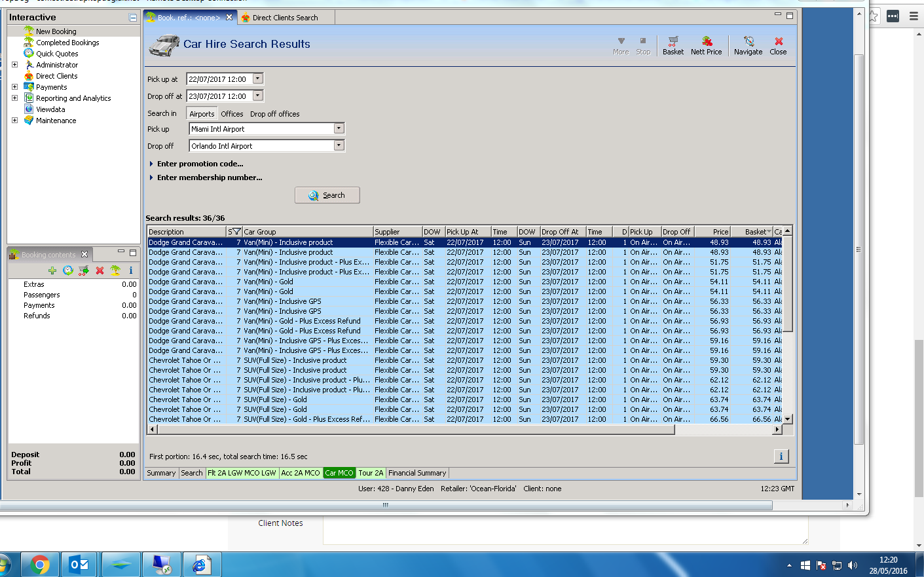Viewport: 924px width, 577px height.
Task: Open the Pick up at date dropdown
Action: coord(258,79)
